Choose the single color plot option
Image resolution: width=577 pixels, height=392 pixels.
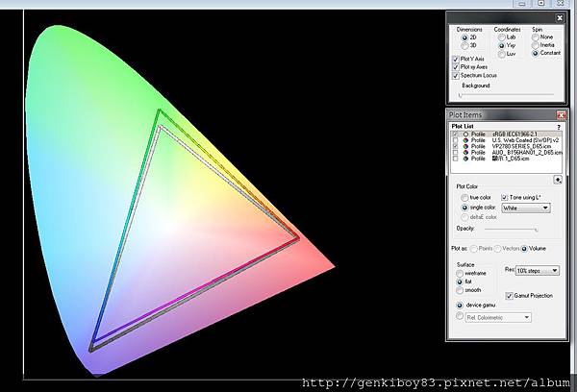[x=464, y=208]
